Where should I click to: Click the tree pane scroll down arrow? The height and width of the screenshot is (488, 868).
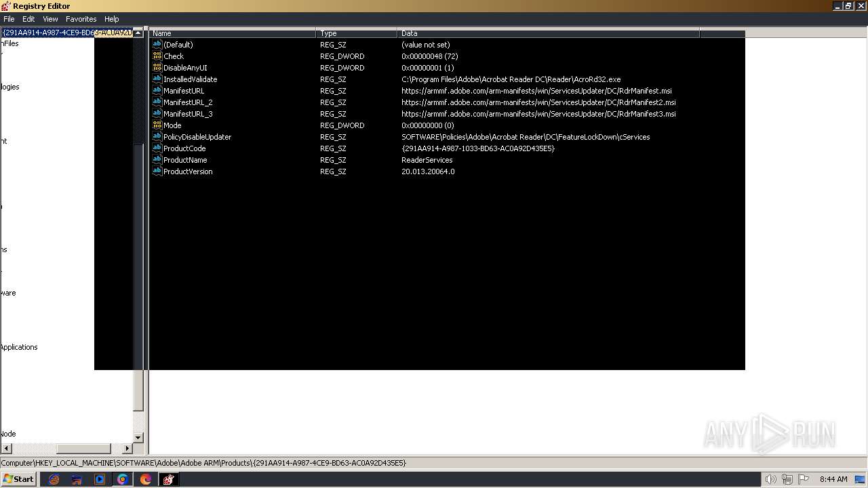[x=138, y=438]
